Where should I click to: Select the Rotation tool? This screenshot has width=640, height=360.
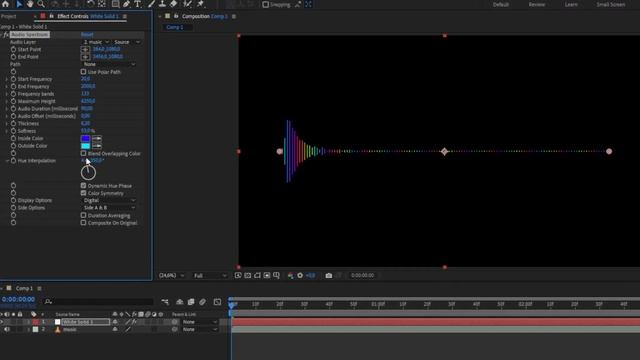[x=91, y=4]
